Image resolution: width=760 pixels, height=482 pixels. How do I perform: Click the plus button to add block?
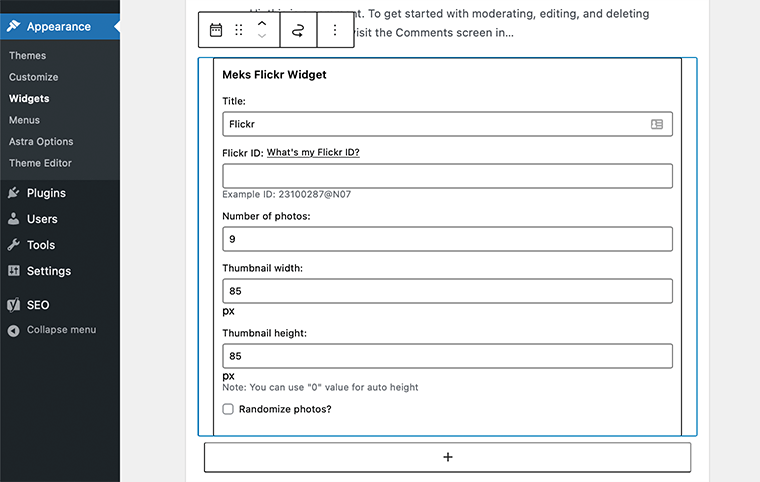coord(447,457)
